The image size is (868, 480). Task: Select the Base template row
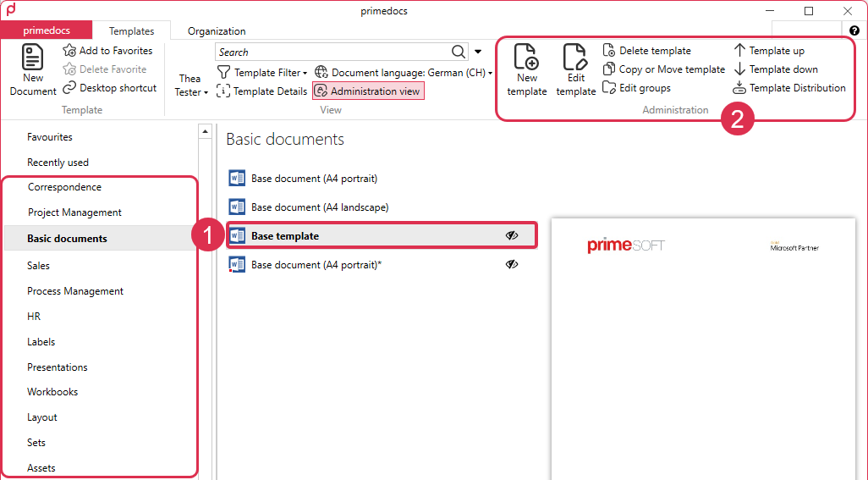coord(382,236)
